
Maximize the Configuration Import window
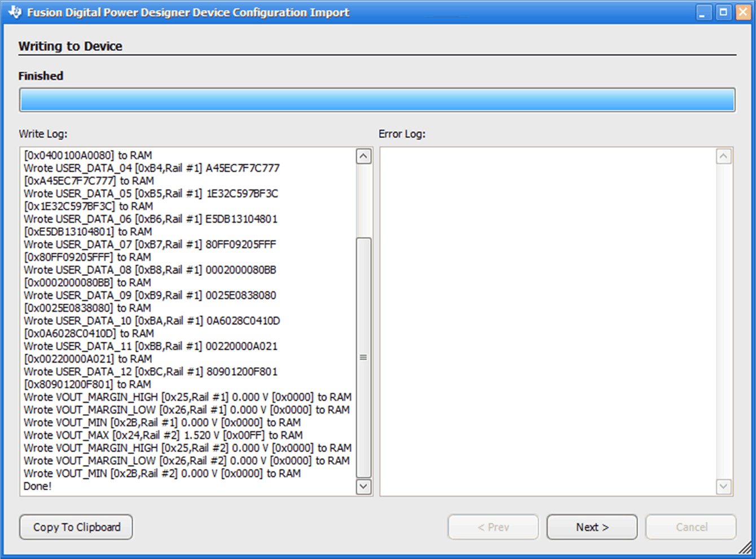[723, 12]
